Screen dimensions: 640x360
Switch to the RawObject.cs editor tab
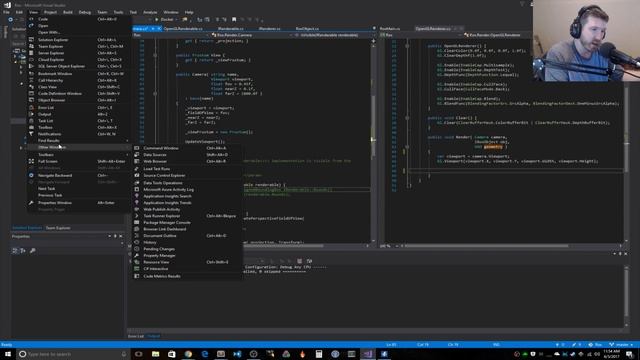[307, 29]
